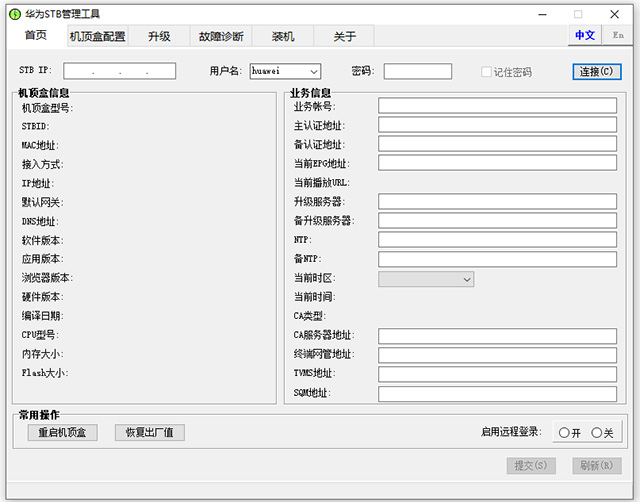Click the 备NTP input field
The image size is (640, 502).
click(x=497, y=259)
